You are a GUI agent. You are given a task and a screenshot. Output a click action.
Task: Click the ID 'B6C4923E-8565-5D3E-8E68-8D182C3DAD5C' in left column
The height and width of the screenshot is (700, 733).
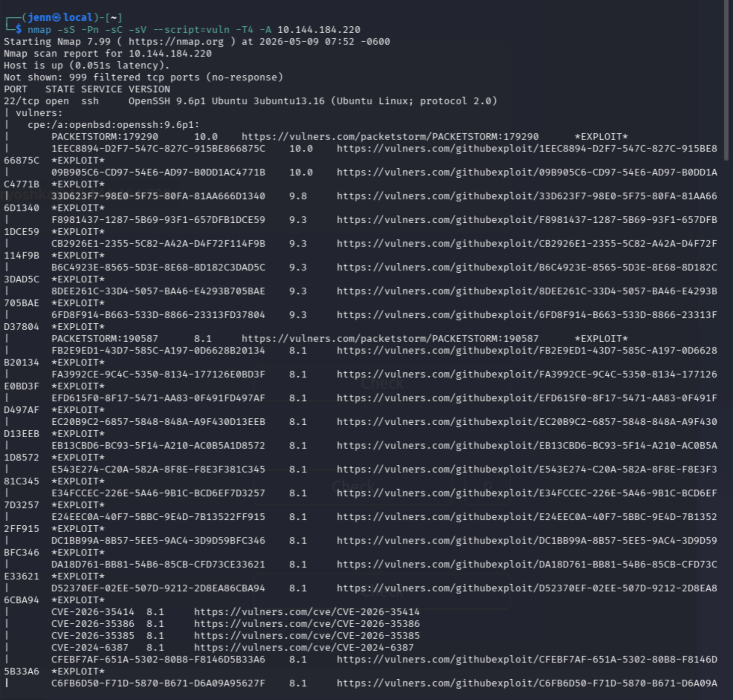[x=158, y=267]
